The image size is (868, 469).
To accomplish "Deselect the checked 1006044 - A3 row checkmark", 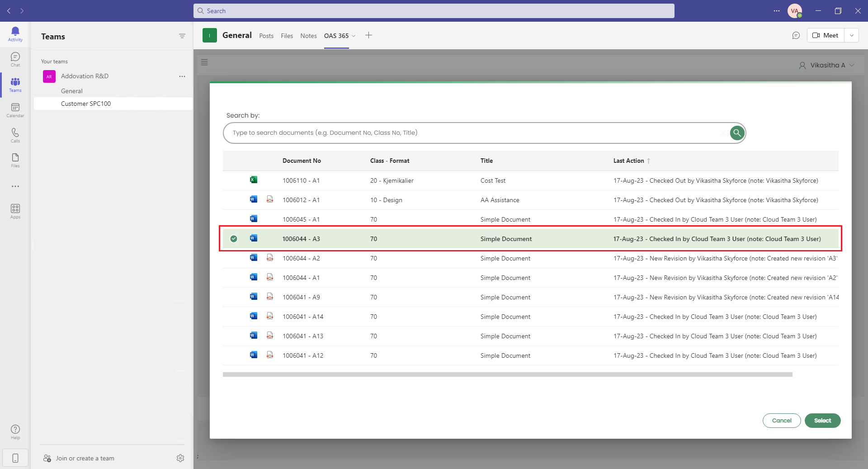I will pyautogui.click(x=234, y=239).
